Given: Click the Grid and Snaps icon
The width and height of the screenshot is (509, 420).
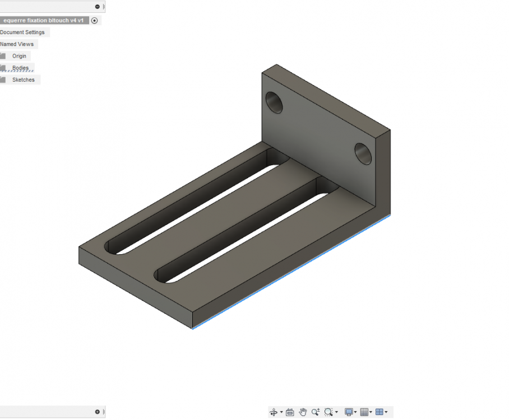Looking at the screenshot, I should pos(364,412).
